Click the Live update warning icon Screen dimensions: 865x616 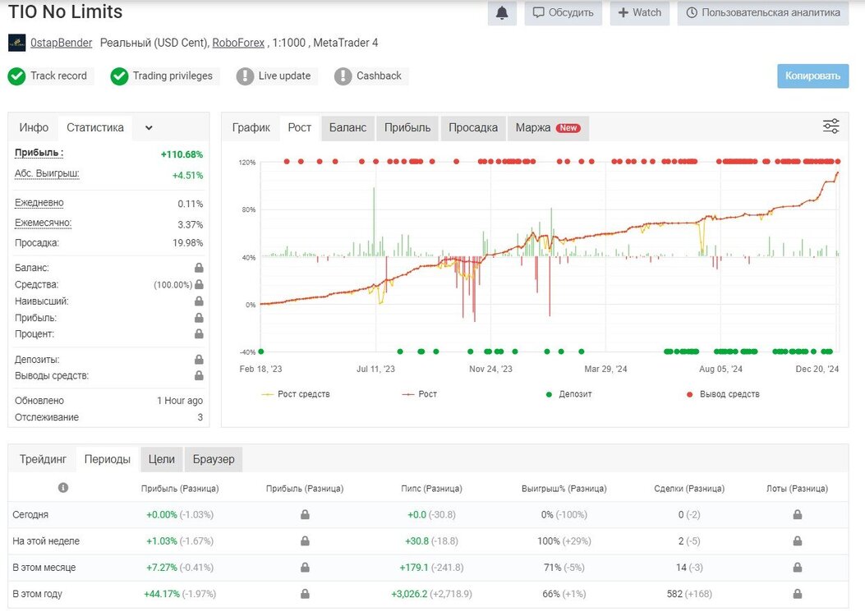point(245,76)
